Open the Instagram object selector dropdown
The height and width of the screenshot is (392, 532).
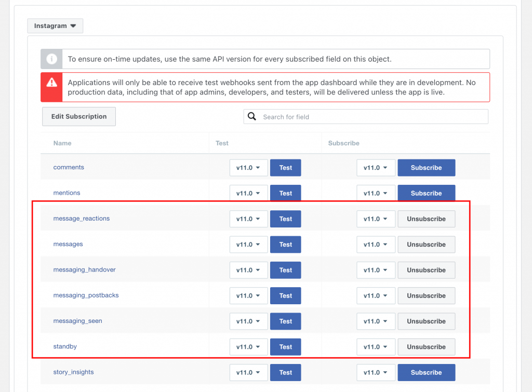pos(55,25)
